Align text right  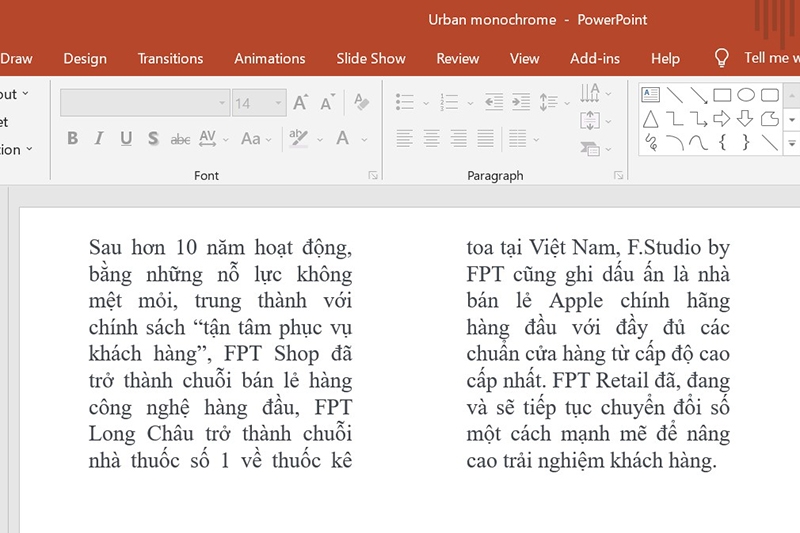tap(459, 138)
